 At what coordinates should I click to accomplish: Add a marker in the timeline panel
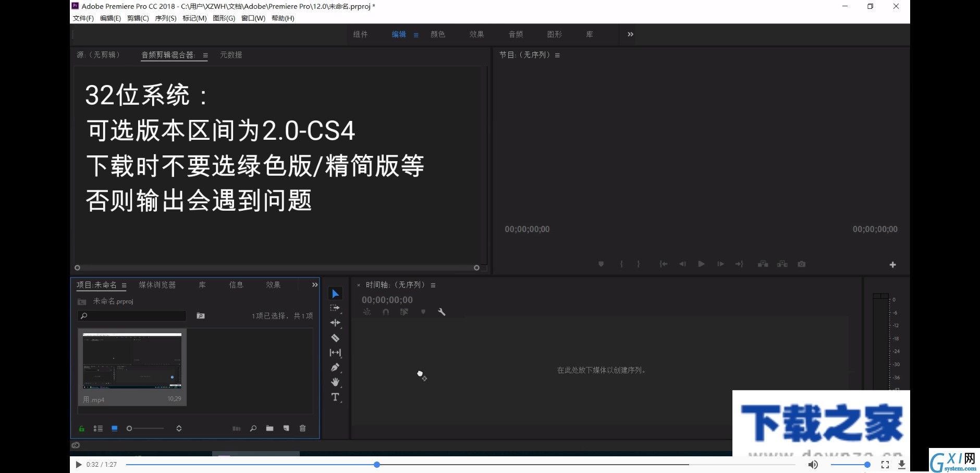click(x=423, y=312)
